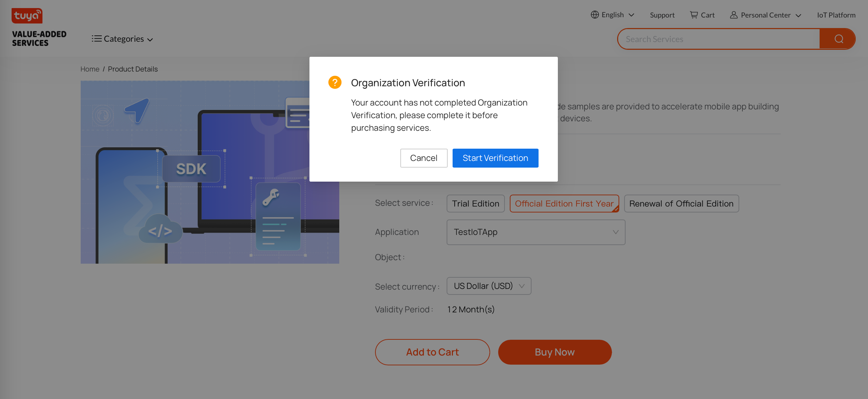This screenshot has width=868, height=399.
Task: Click Start Verification
Action: point(495,158)
